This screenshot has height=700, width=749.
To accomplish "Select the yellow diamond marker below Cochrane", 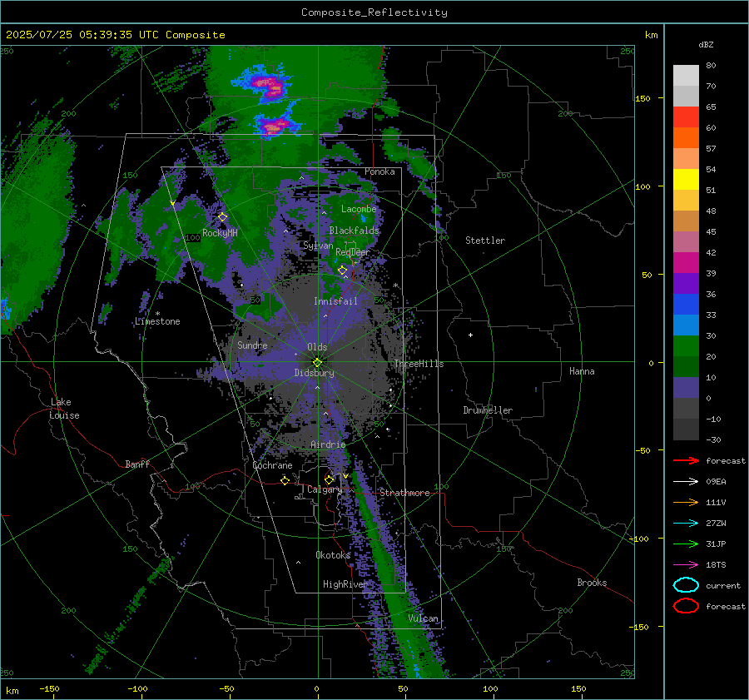I will tap(285, 480).
